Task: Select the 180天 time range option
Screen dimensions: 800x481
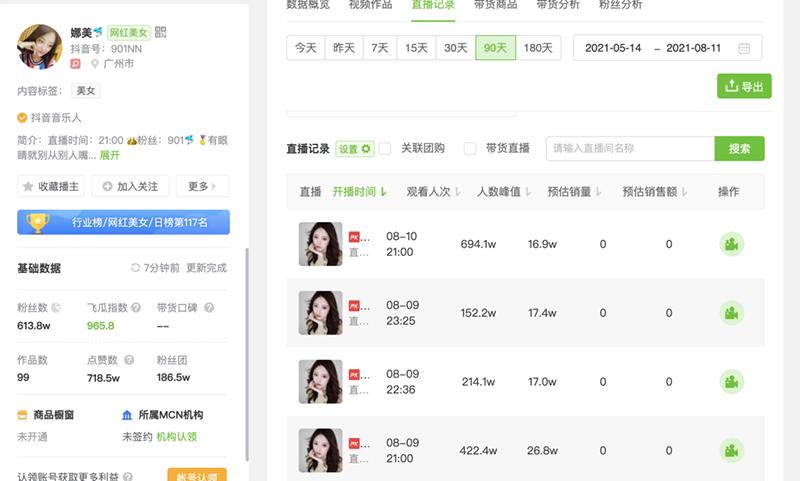Action: pyautogui.click(x=541, y=48)
